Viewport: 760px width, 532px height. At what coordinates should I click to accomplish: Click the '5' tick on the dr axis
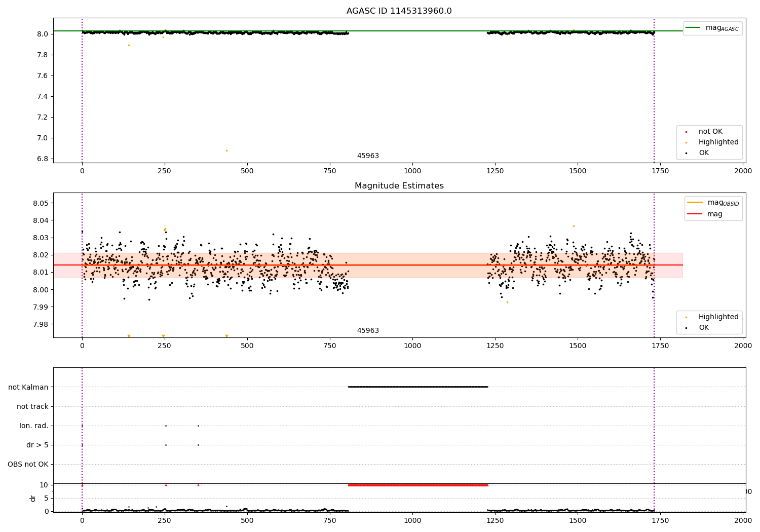point(46,498)
